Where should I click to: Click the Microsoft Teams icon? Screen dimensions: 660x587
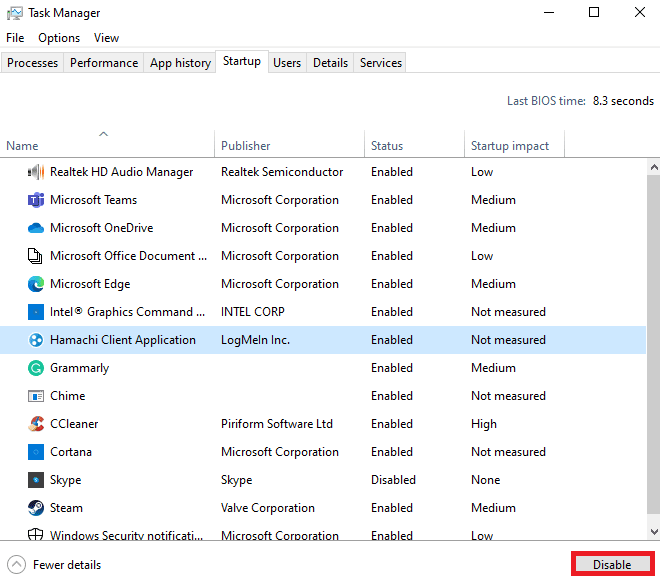(x=36, y=200)
